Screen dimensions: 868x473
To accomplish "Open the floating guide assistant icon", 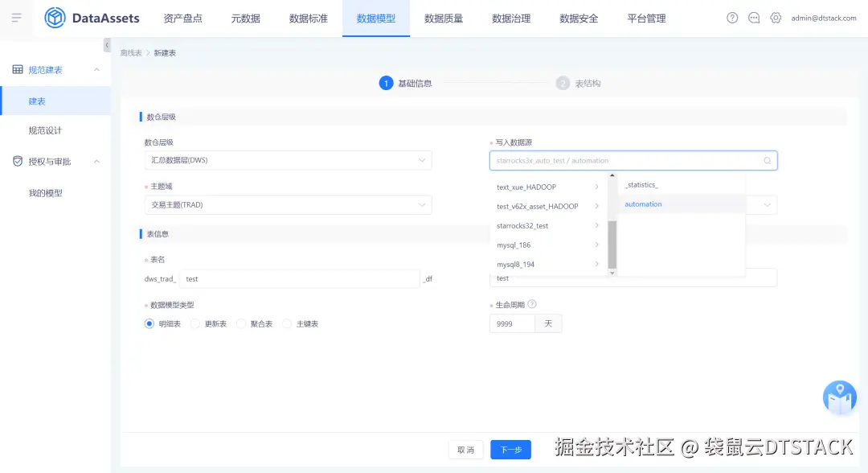I will click(x=839, y=397).
